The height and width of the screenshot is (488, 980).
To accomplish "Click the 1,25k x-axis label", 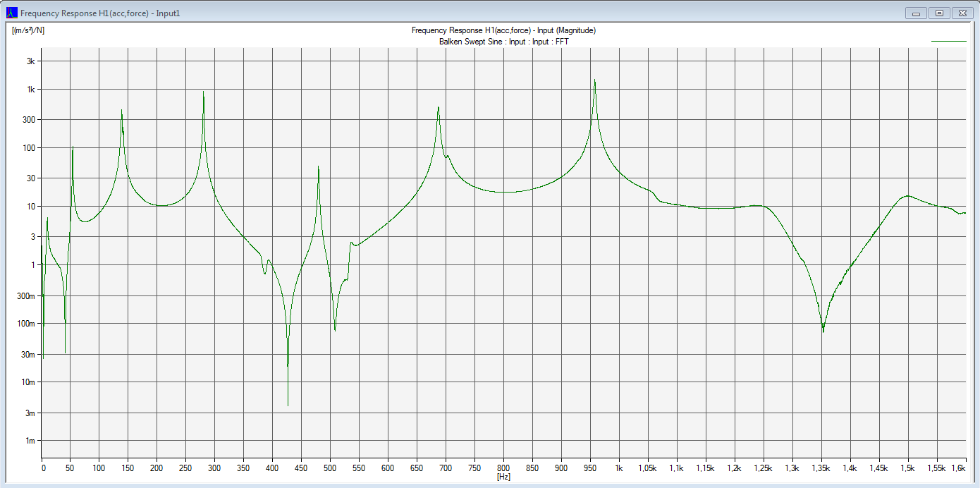I will pos(764,468).
